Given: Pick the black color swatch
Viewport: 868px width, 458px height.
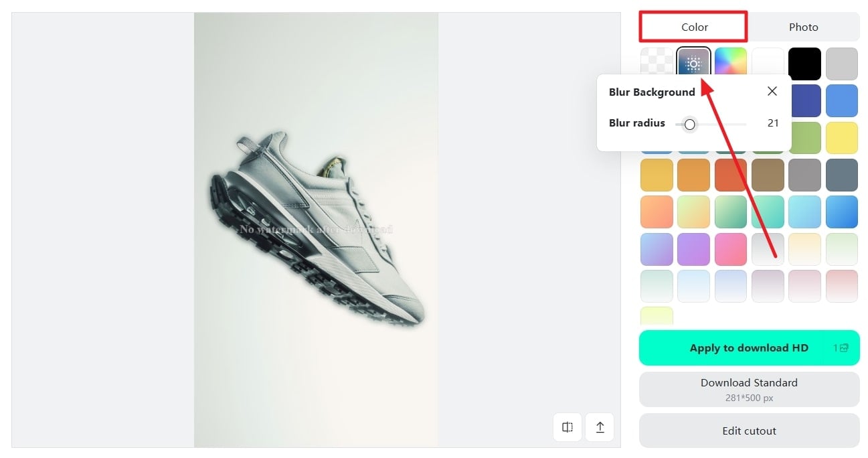Looking at the screenshot, I should (x=804, y=64).
